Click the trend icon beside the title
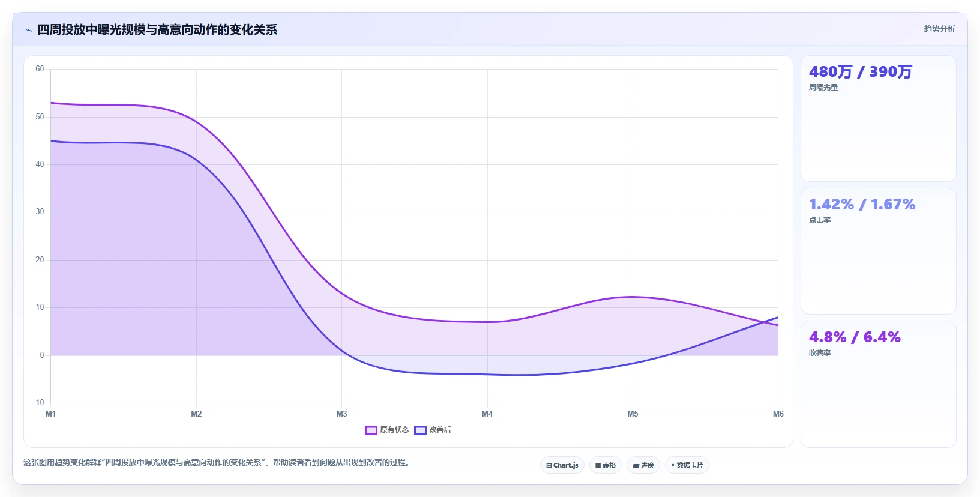980x497 pixels. 28,30
